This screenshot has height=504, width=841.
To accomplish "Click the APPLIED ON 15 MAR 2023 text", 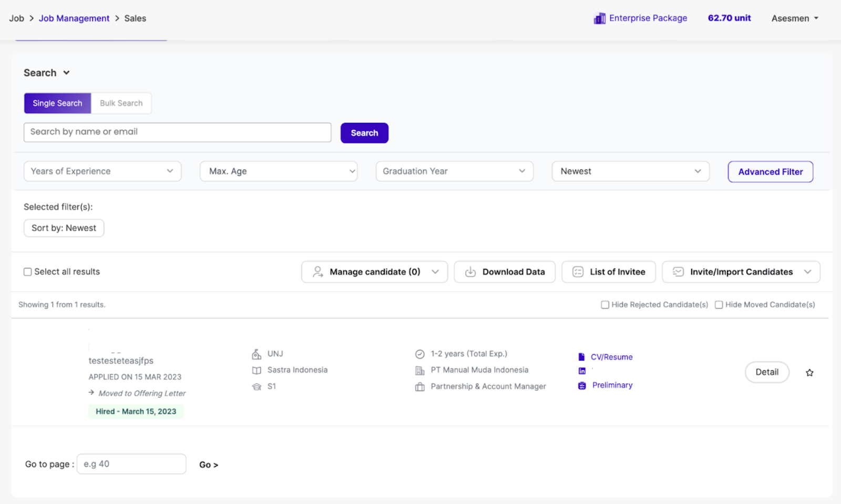I will point(135,377).
